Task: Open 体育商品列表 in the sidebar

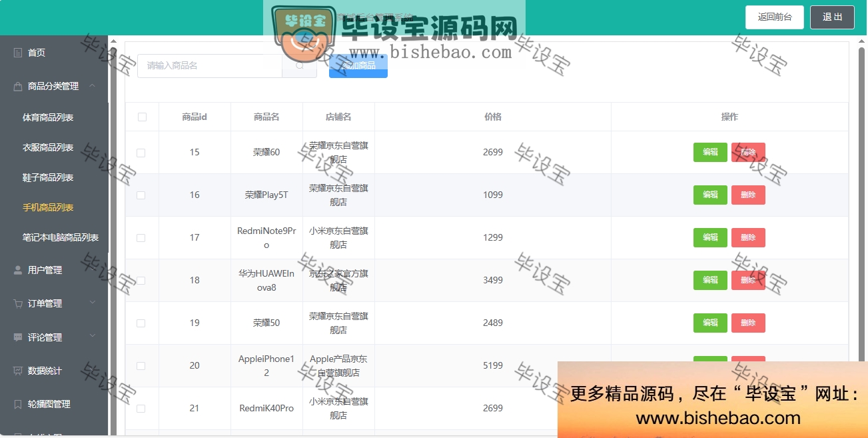Action: pos(48,117)
